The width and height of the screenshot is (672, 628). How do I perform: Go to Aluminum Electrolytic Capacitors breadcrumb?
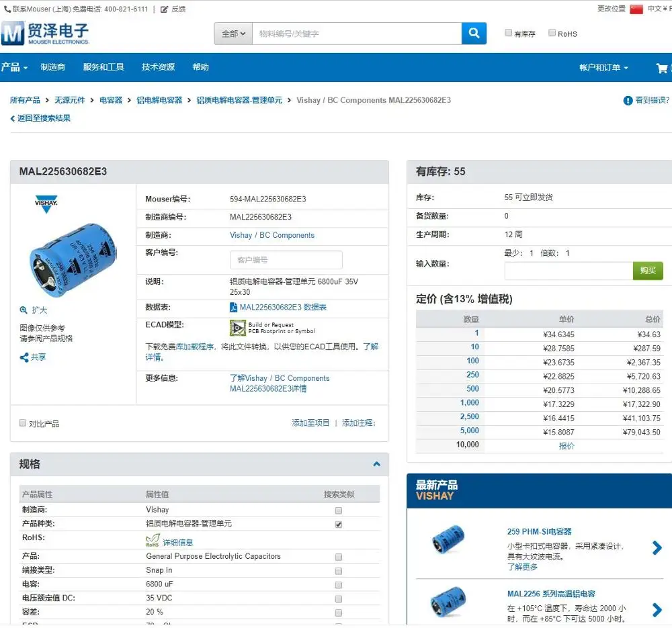159,100
